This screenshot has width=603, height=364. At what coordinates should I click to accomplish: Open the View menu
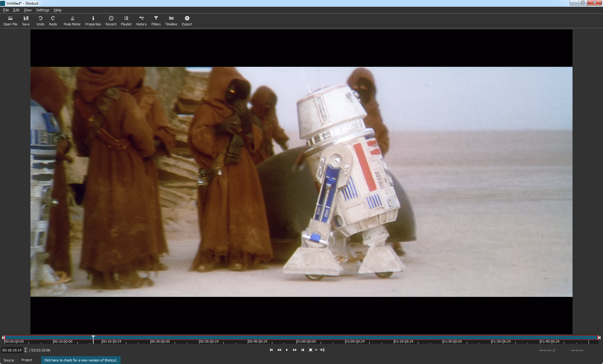(x=28, y=10)
